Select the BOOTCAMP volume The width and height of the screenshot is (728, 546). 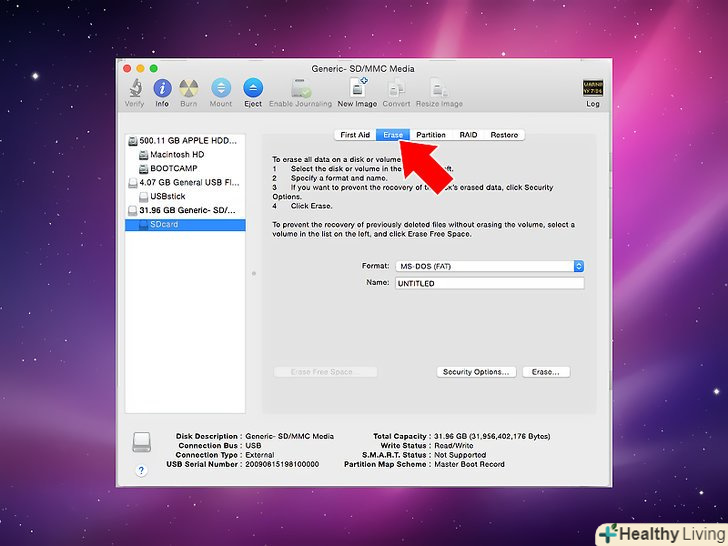[185, 169]
